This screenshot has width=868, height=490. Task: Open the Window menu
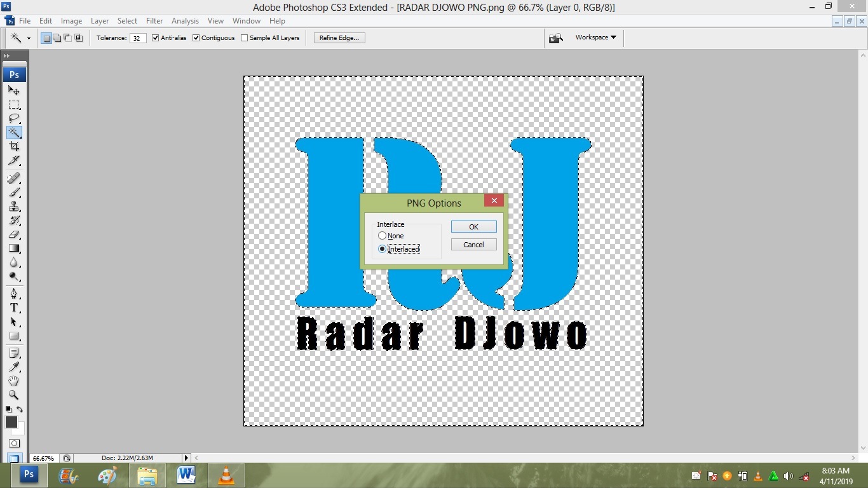[247, 21]
